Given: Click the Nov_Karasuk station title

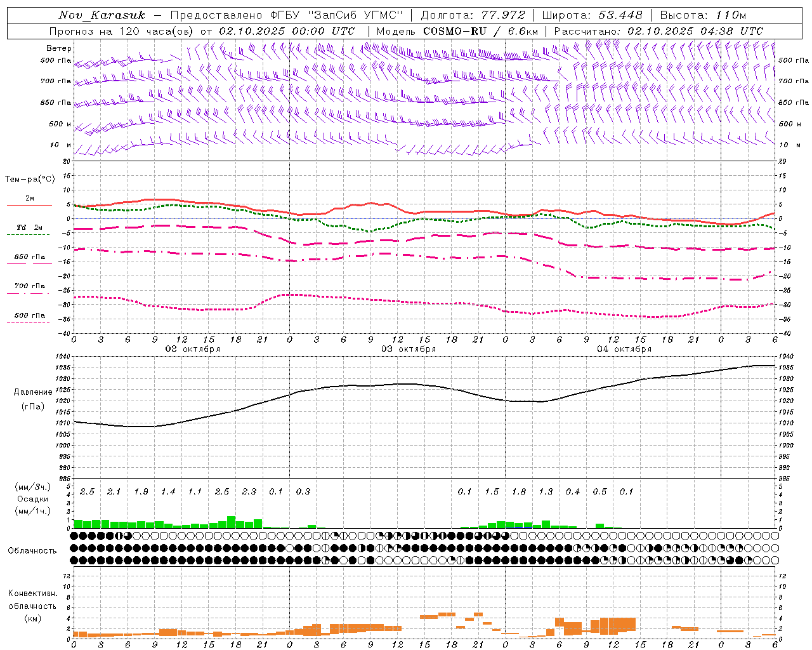Looking at the screenshot, I should [x=103, y=15].
